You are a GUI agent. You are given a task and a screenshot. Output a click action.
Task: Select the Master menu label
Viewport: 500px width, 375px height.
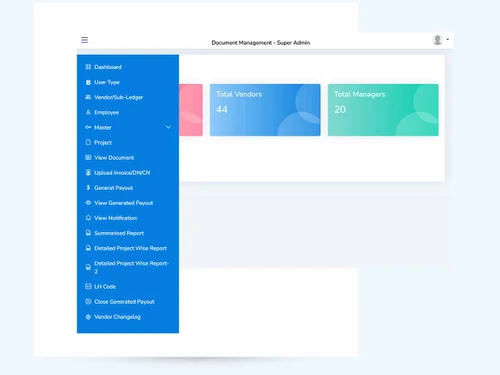[103, 127]
